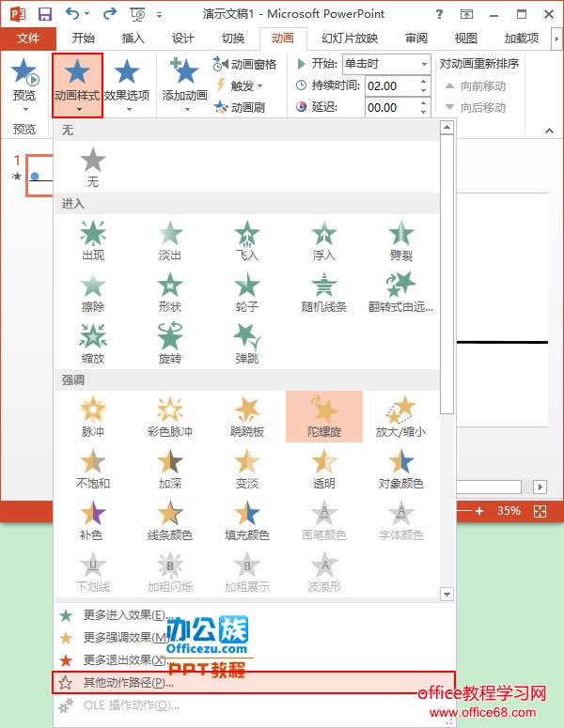Screen dimensions: 564x728
Task: Choose the 飞入 fly-in animation
Action: tap(247, 240)
